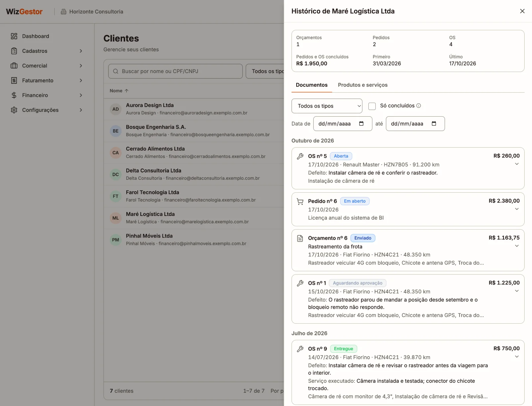Open the Pinhal Móveis Ltda client row
The image size is (532, 406).
click(x=194, y=240)
